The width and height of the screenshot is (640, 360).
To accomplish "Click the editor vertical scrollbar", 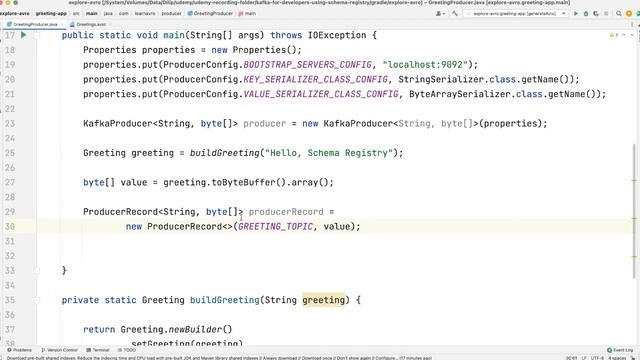I will [x=634, y=210].
